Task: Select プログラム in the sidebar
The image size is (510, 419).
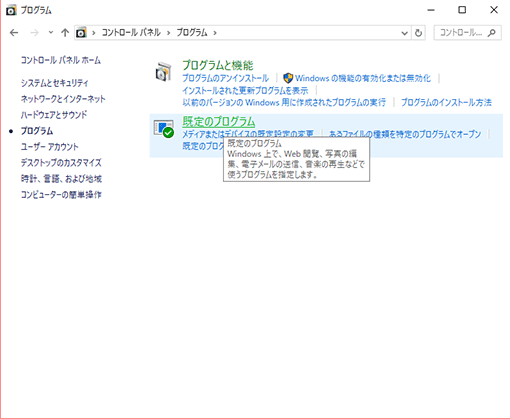Action: click(37, 131)
